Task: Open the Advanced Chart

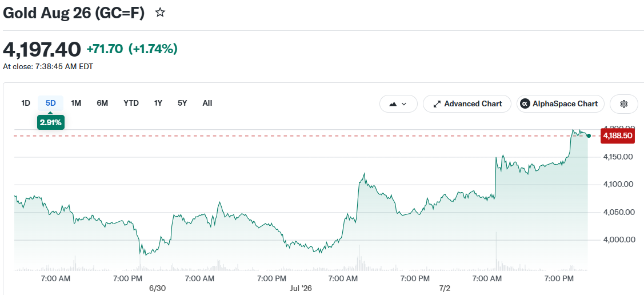Action: click(x=467, y=104)
